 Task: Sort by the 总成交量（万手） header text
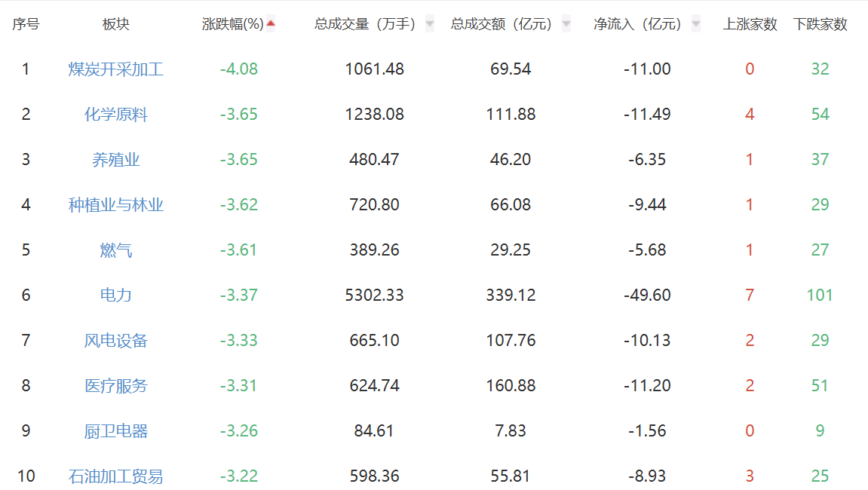click(365, 24)
